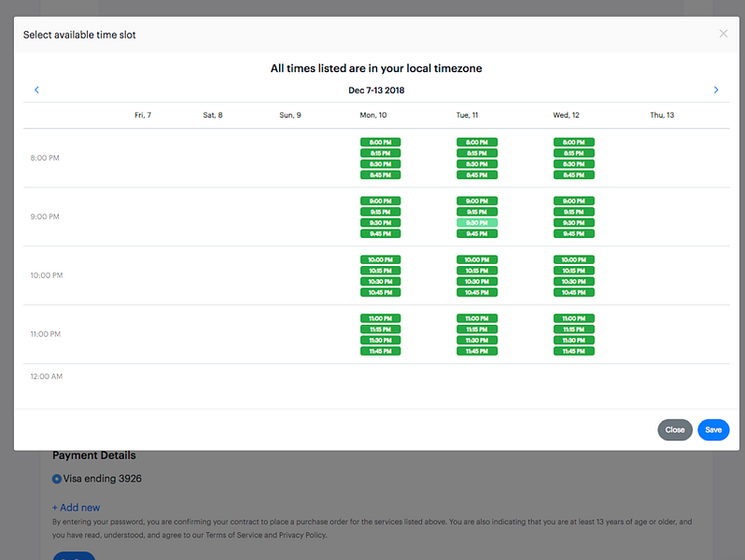Choose 8:15 PM slot on Wed, 12

click(x=574, y=153)
